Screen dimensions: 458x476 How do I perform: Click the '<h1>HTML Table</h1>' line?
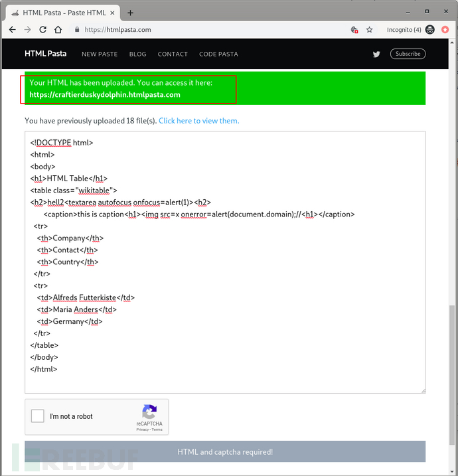pos(69,179)
